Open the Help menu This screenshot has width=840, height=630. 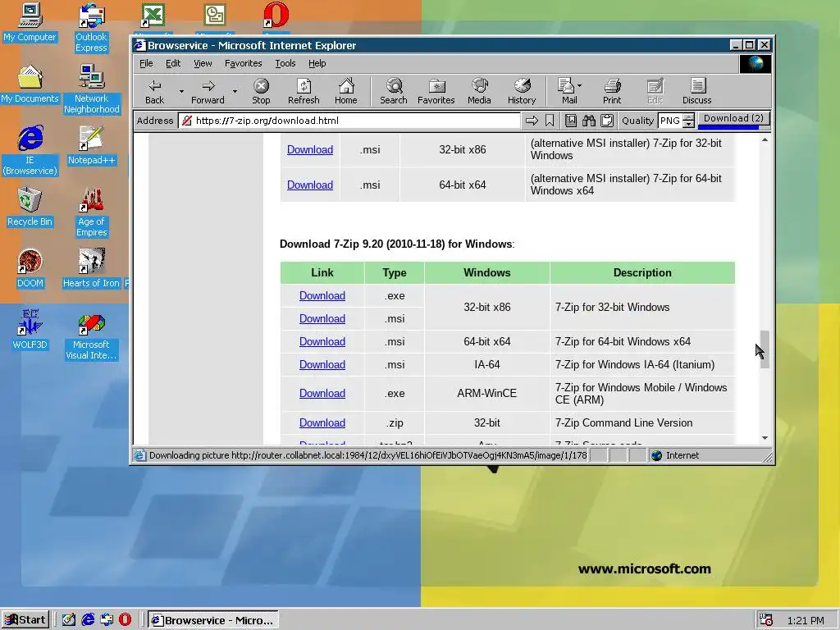pos(317,63)
